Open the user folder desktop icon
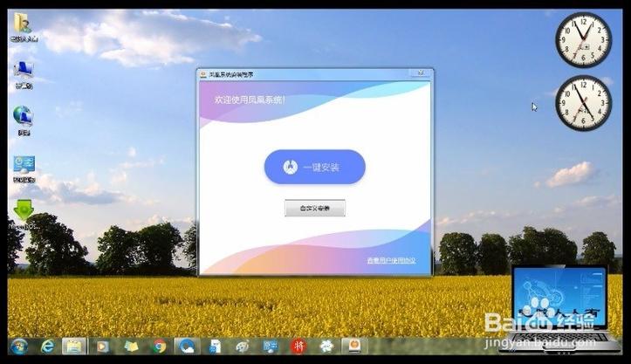This screenshot has height=364, width=631. click(x=24, y=27)
